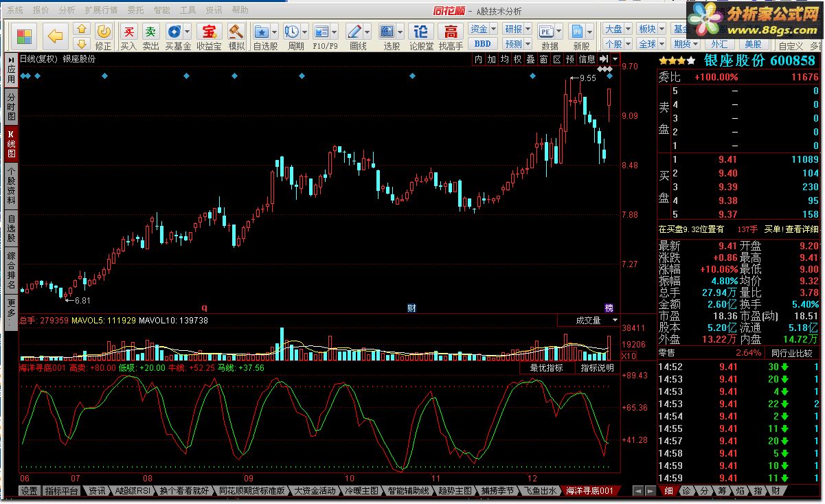This screenshot has width=825, height=504.
Task: Open the 个股资料 sidebar tab
Action: (11, 185)
